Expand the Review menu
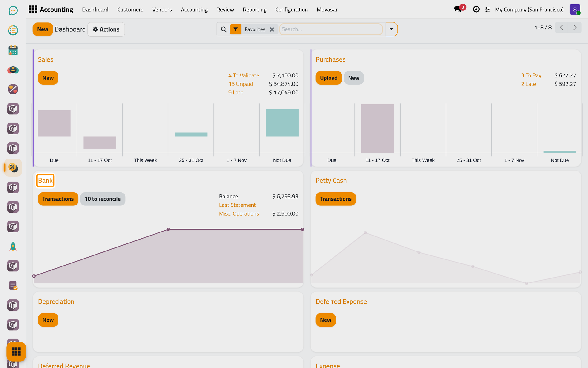The width and height of the screenshot is (588, 368). 225,10
